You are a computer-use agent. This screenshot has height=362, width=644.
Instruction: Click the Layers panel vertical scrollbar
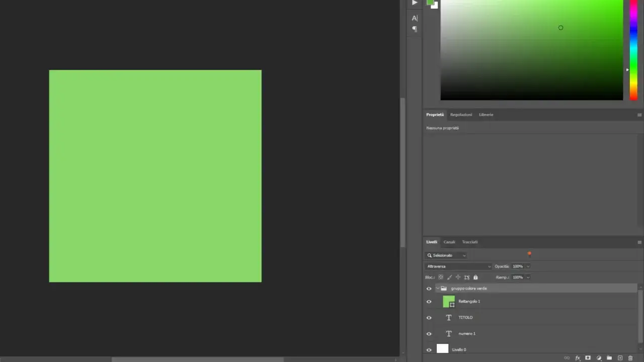640,317
